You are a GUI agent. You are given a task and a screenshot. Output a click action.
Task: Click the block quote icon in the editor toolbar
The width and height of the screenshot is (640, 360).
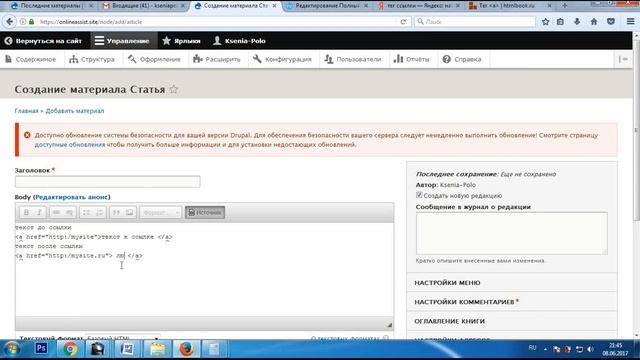116,212
